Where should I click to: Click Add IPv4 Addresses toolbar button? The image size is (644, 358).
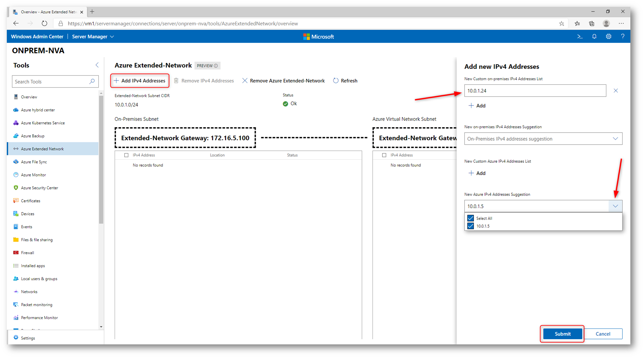pyautogui.click(x=140, y=80)
